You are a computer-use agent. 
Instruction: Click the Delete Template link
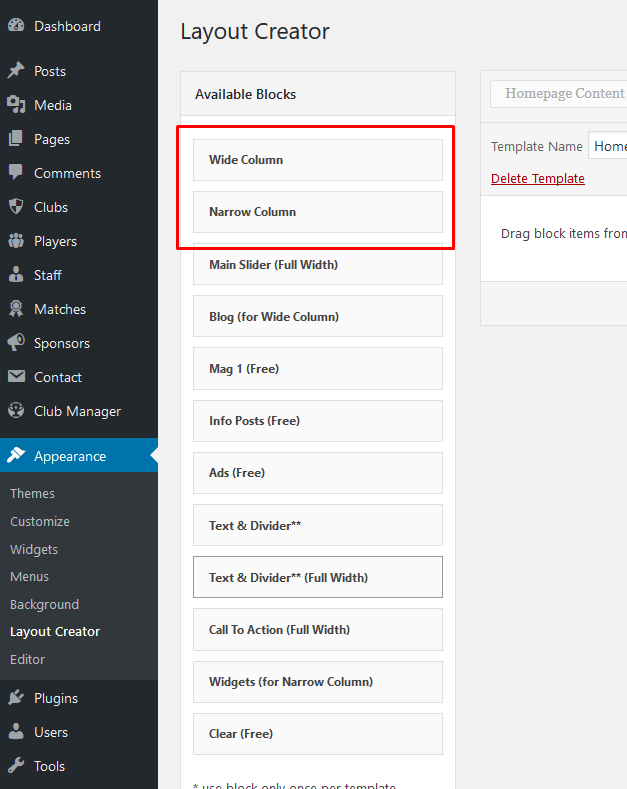click(537, 179)
